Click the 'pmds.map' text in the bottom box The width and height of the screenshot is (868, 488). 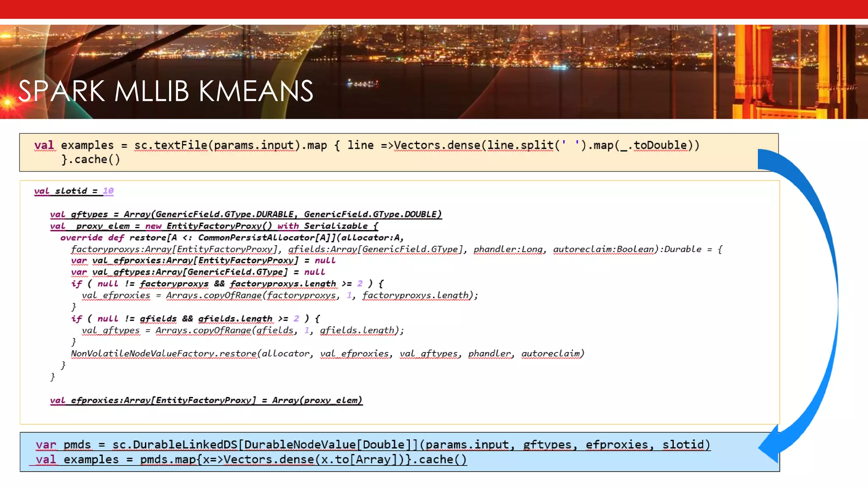pos(167,460)
